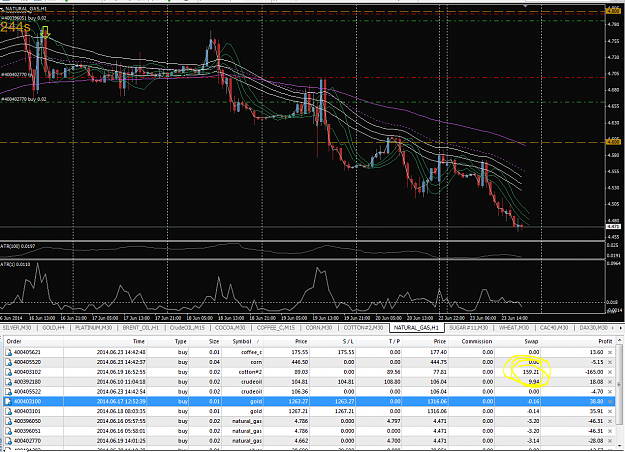This screenshot has width=625, height=452.
Task: Click the order icon for ticket 400403100
Action: click(x=8, y=401)
